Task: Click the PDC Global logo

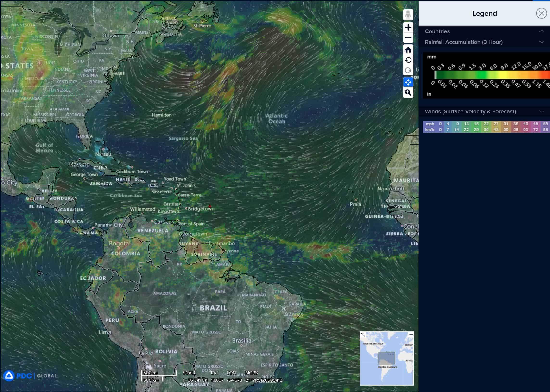Action: point(30,376)
